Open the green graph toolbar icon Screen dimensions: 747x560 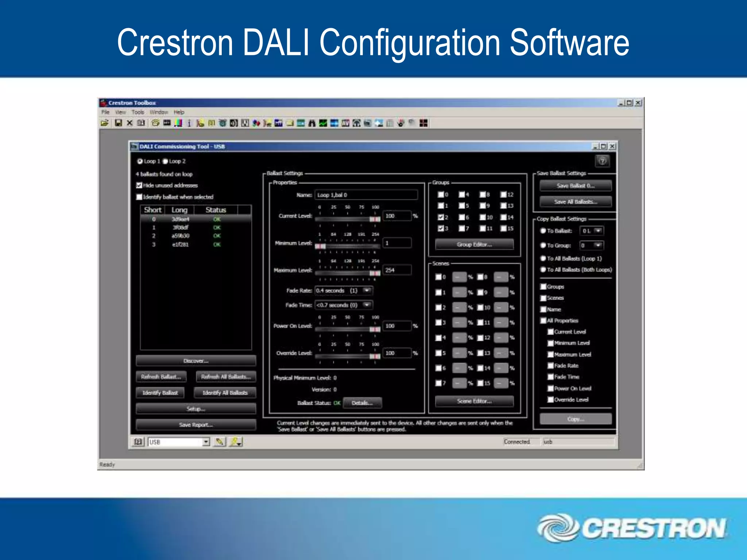(x=323, y=123)
